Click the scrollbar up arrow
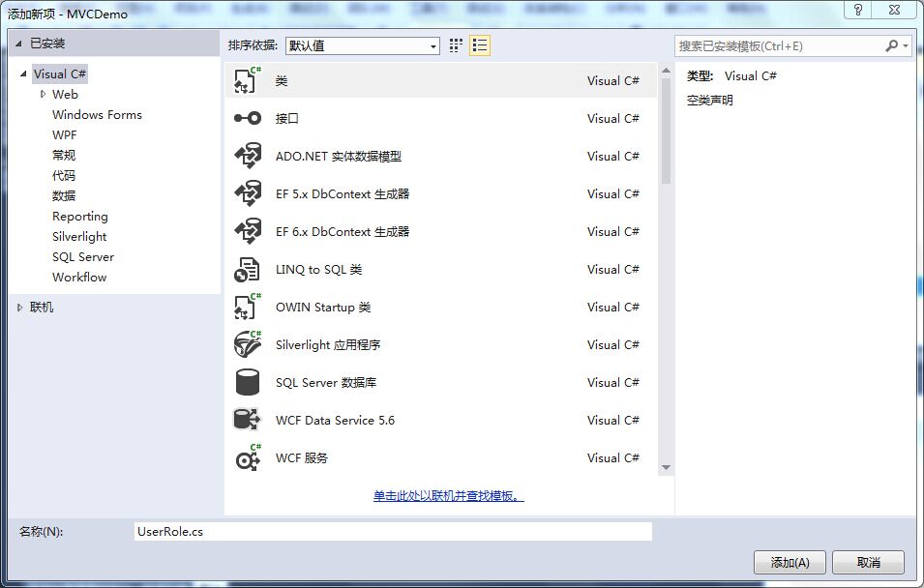 (x=666, y=71)
